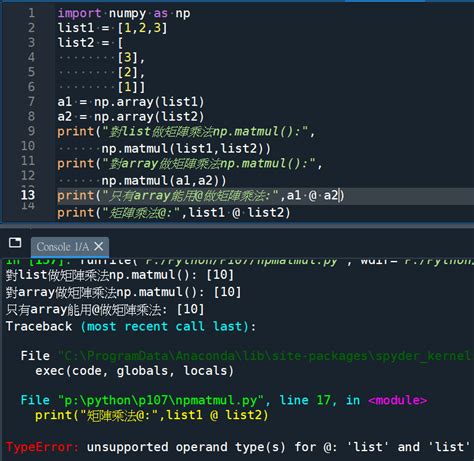This screenshot has width=474, height=461.
Task: Open the npmatmul.py line 17 traceback link
Action: [224, 400]
